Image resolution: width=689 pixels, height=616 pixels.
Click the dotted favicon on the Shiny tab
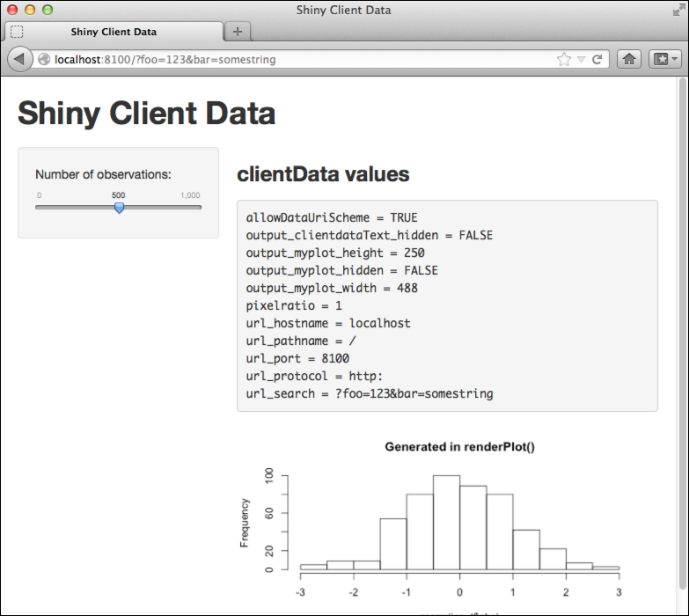point(17,32)
